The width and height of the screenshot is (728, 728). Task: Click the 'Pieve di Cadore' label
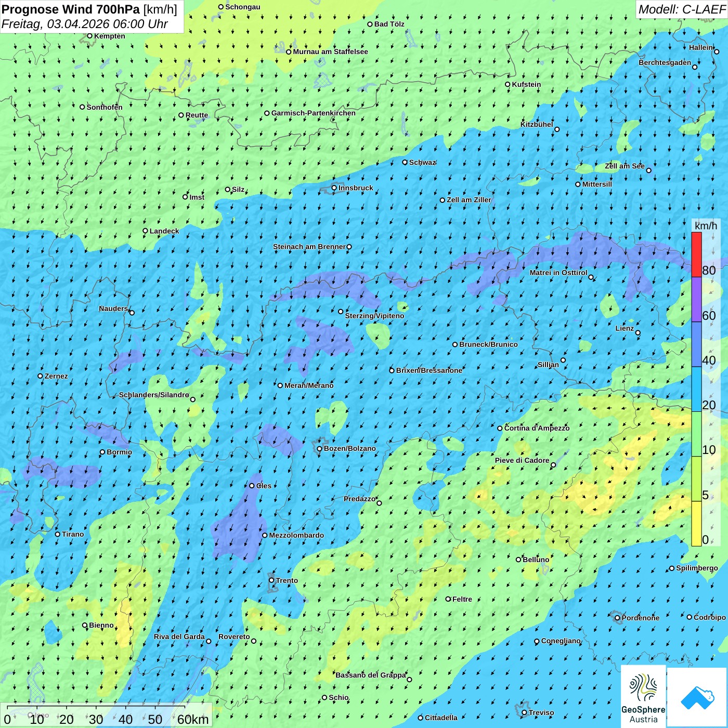click(x=522, y=460)
